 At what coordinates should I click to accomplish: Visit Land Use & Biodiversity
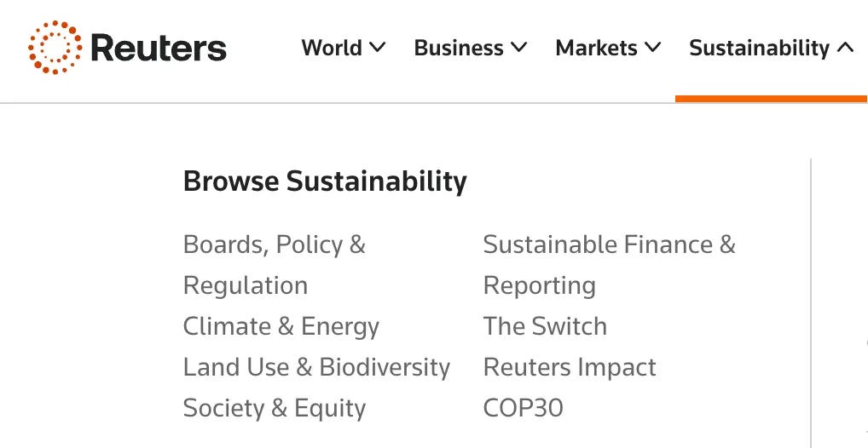tap(316, 367)
